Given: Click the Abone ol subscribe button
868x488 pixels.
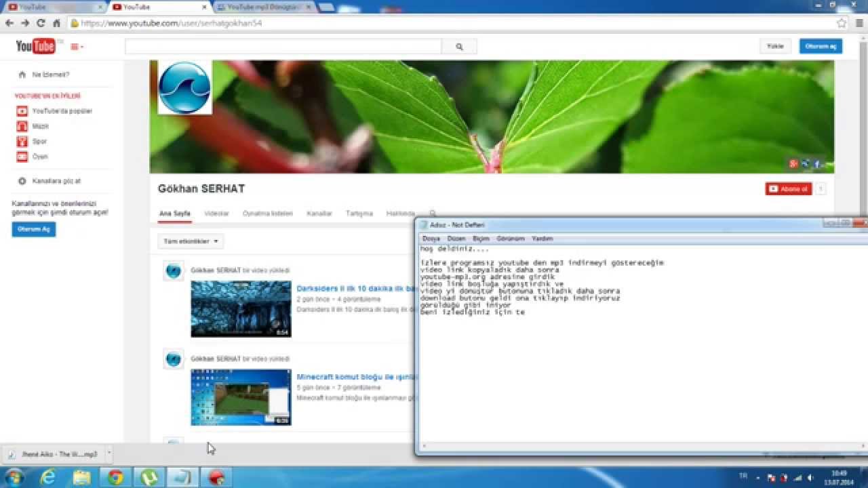Looking at the screenshot, I should pyautogui.click(x=788, y=189).
